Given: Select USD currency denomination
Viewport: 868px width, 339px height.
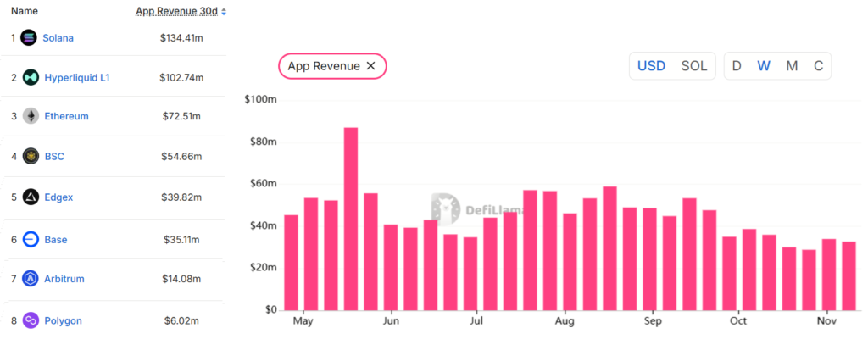Looking at the screenshot, I should coord(652,66).
